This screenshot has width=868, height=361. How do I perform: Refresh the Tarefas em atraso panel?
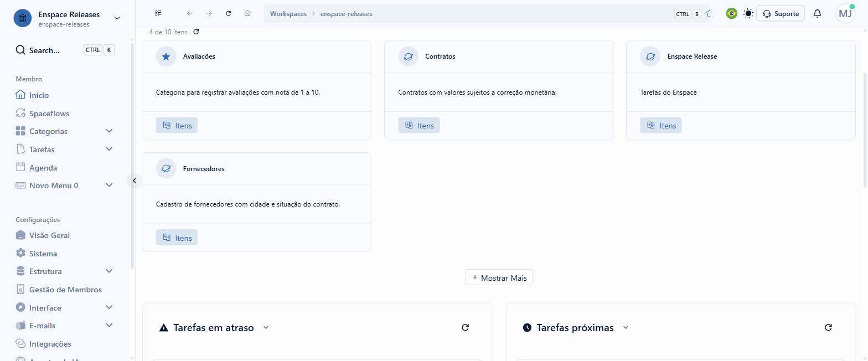tap(466, 327)
